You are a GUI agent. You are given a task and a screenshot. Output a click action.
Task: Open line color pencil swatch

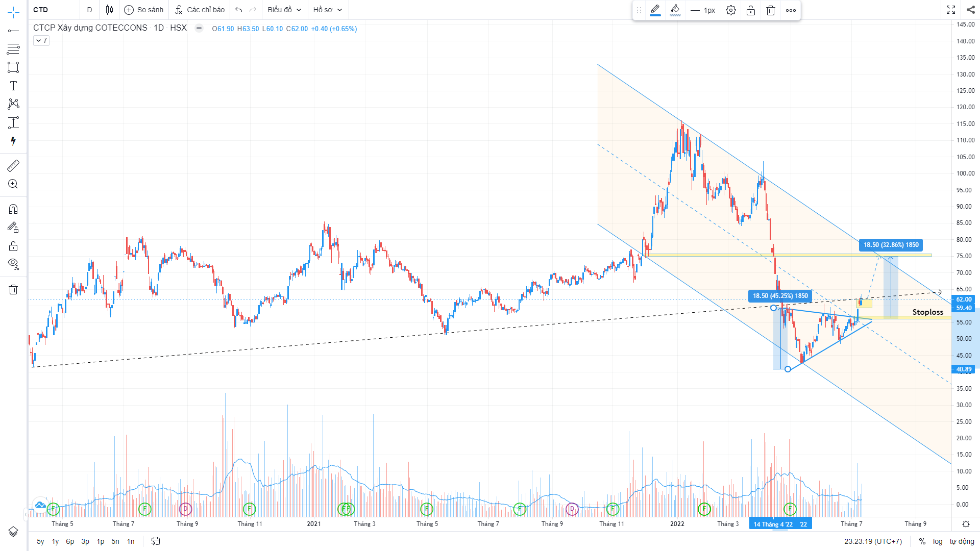655,10
